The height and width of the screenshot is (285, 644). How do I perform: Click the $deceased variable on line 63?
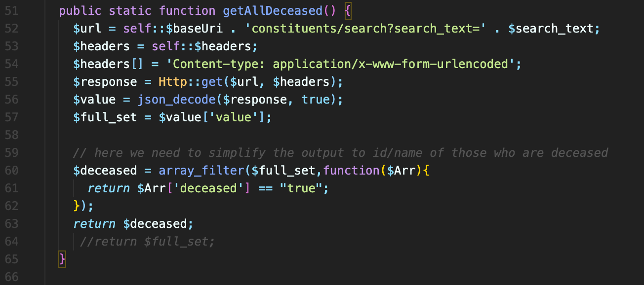point(155,224)
